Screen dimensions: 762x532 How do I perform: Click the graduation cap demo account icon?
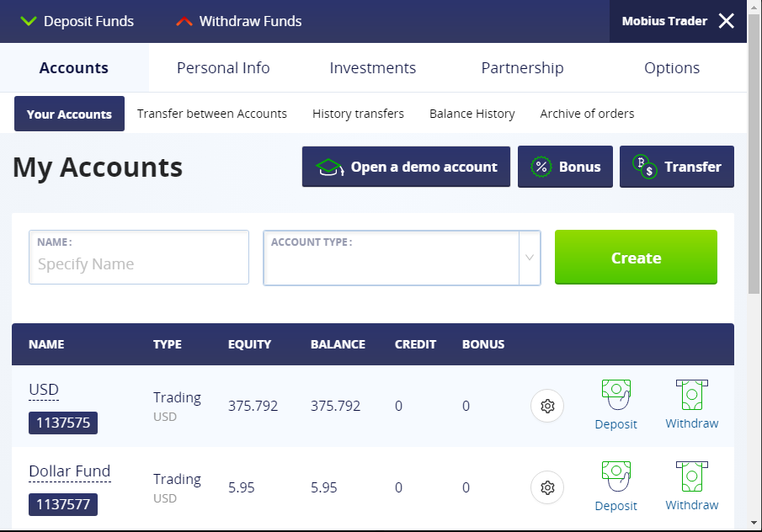point(330,168)
